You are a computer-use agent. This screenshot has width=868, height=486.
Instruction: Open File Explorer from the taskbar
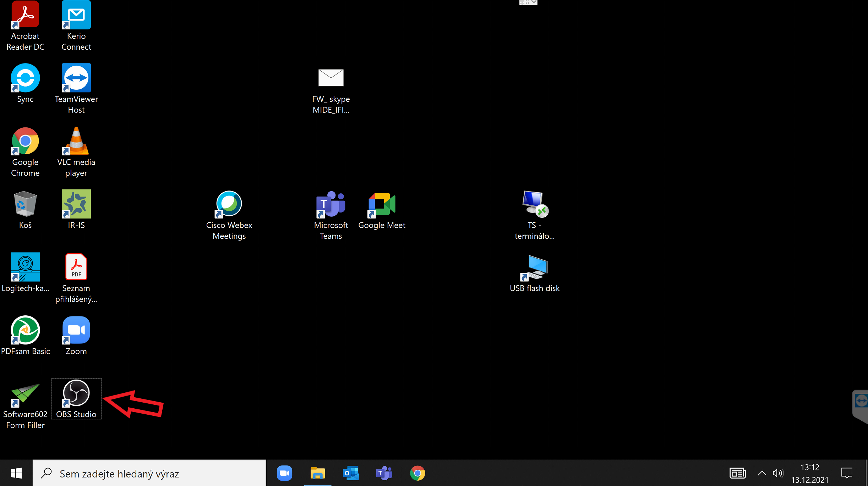click(x=318, y=473)
